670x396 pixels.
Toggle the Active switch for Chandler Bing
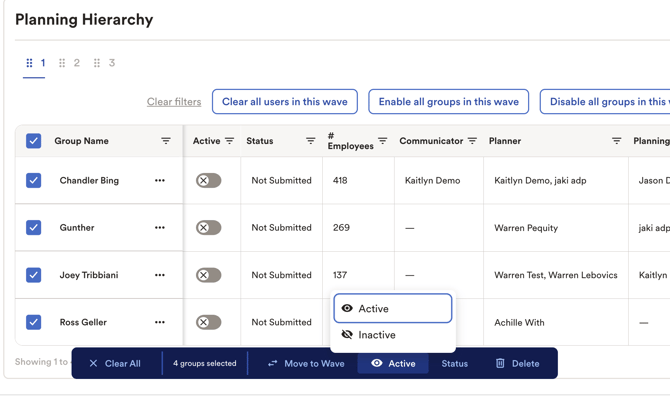click(209, 180)
